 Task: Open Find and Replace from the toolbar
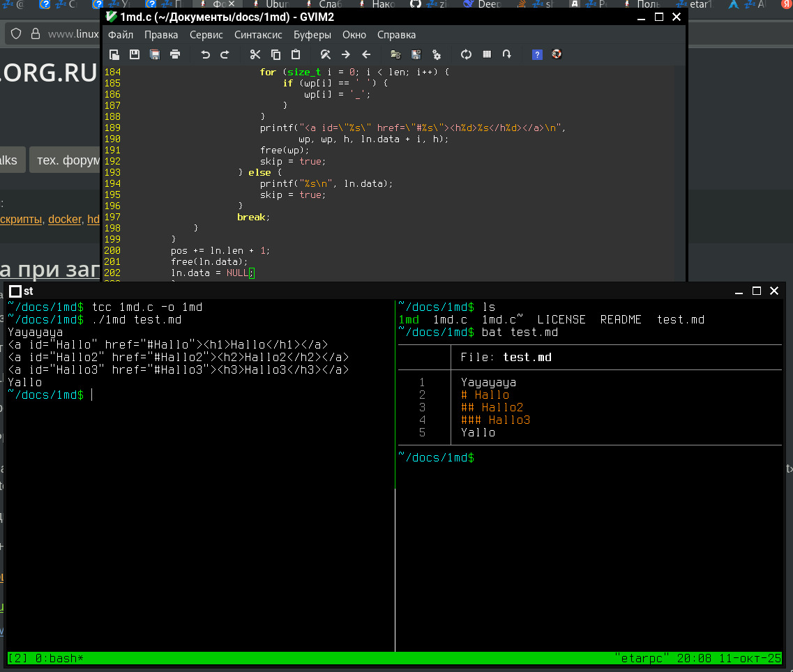pyautogui.click(x=326, y=54)
